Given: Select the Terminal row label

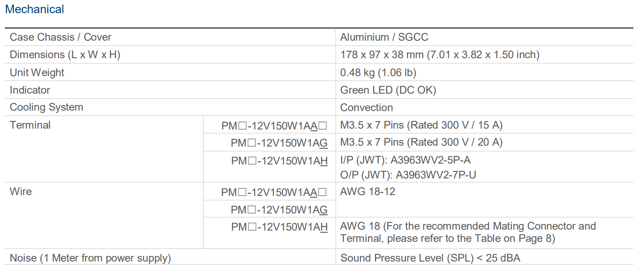Looking at the screenshot, I should [30, 125].
